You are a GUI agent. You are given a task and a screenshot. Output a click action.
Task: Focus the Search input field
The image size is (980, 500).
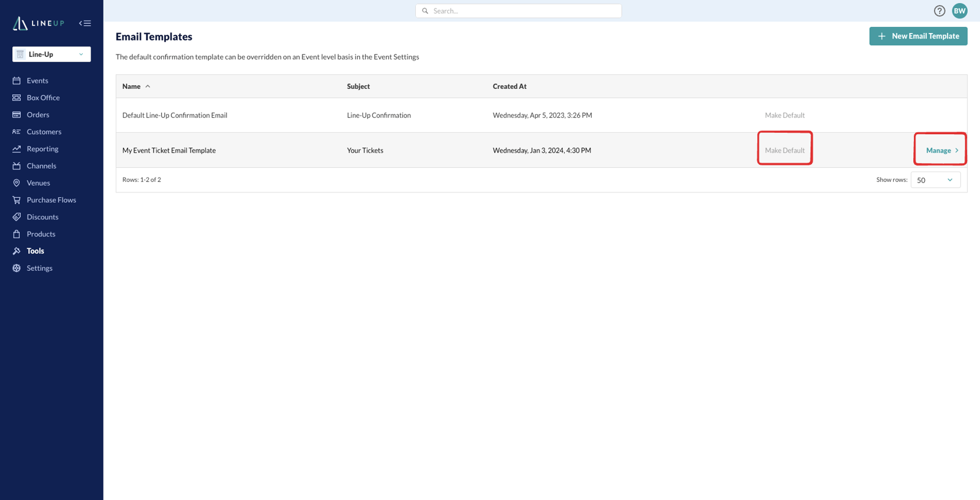pos(518,11)
